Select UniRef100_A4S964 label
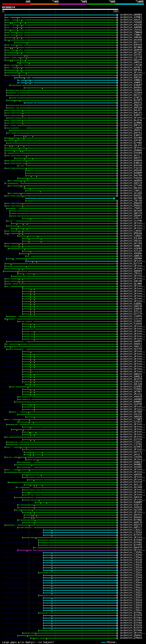This screenshot has height=644, width=146. 131,40
